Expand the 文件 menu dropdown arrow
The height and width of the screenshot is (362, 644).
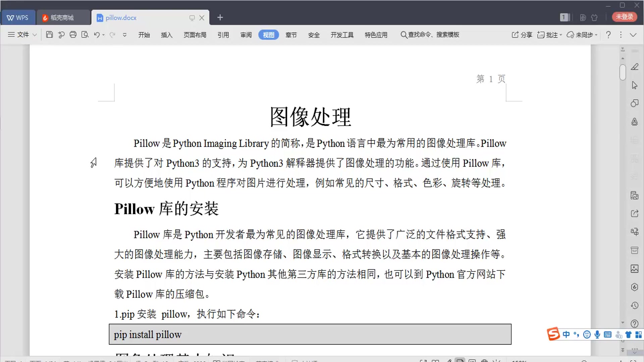[35, 35]
